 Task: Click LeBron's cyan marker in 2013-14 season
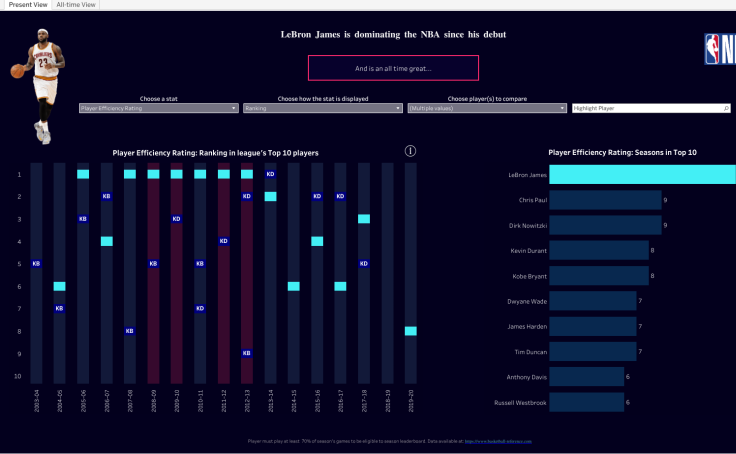tap(270, 196)
